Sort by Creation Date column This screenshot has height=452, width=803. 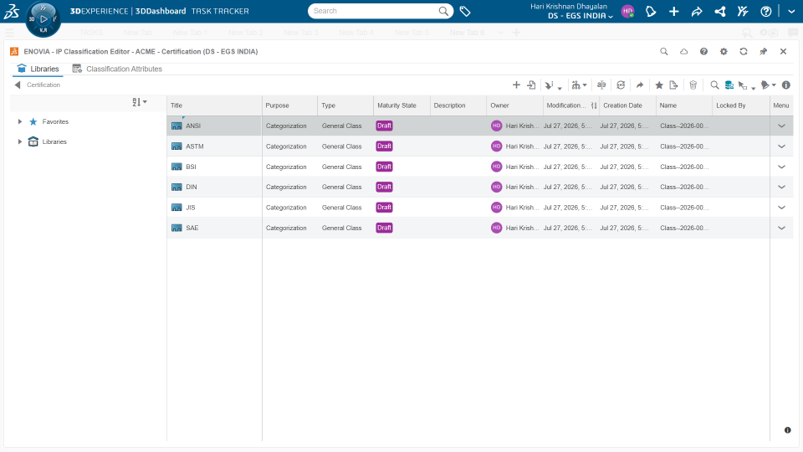coord(623,105)
